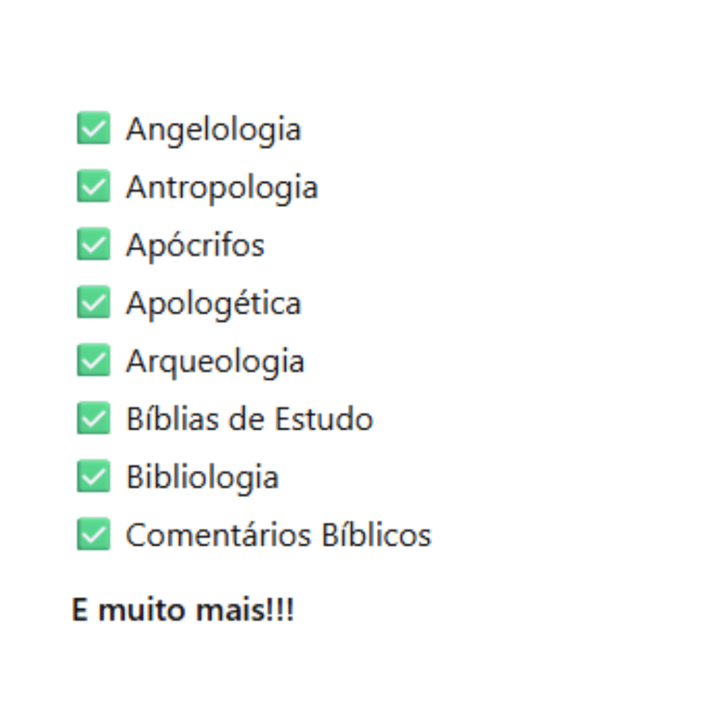Click the checkmark beside Comentários Bíblicos
The image size is (728, 728).
point(93,534)
